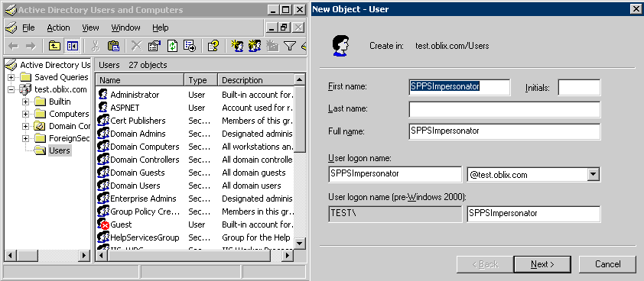Screen dimensions: 644x281
Task: Click the list's horizontal scroll right arrow
Action: click(x=288, y=256)
